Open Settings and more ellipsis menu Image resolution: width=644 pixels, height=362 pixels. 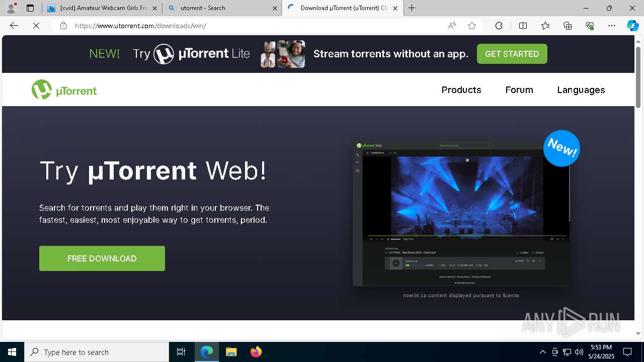[x=612, y=26]
